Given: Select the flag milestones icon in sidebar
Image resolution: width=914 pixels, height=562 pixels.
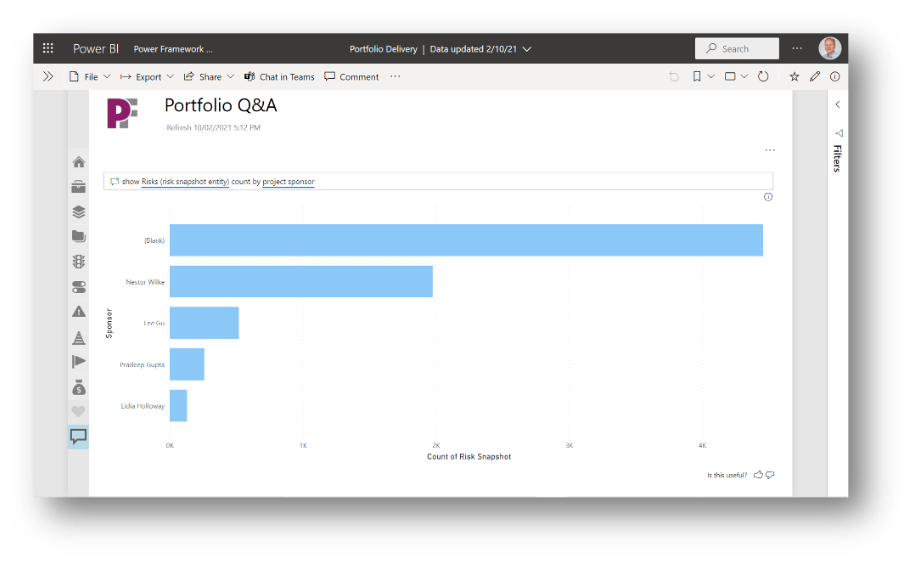Looking at the screenshot, I should pos(78,362).
